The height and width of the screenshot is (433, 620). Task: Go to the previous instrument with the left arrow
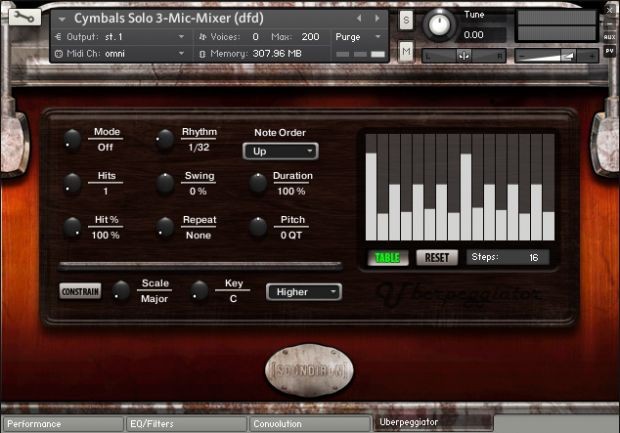[359, 18]
